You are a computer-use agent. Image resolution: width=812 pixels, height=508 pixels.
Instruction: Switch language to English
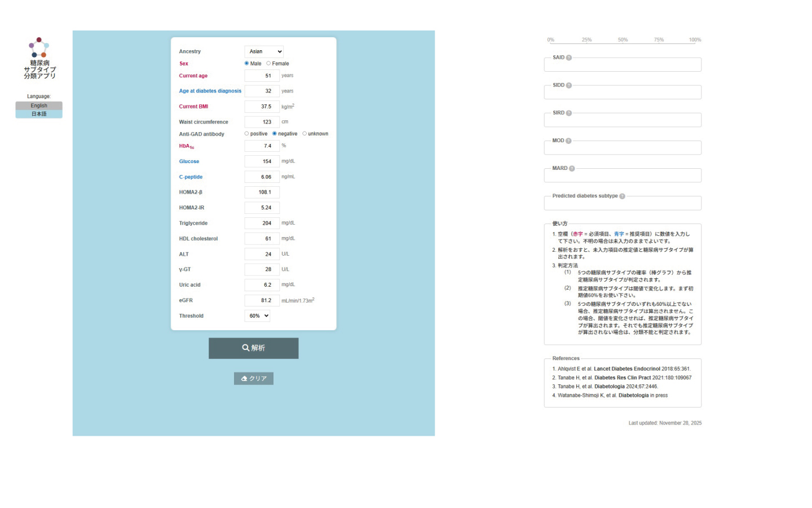click(x=39, y=106)
